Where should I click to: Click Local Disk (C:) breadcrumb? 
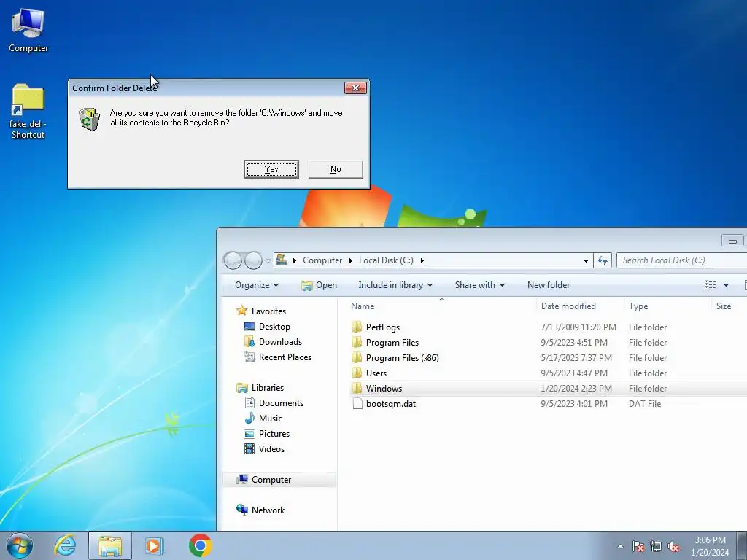tap(386, 260)
